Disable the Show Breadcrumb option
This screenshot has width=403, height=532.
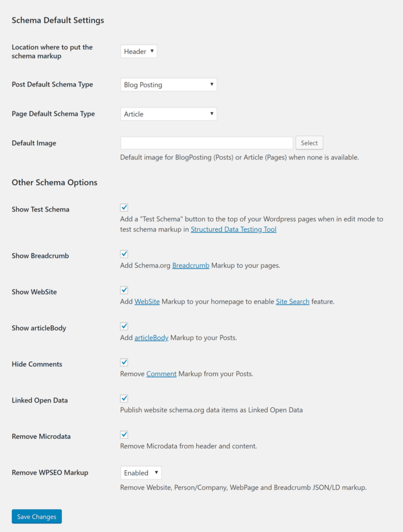click(124, 254)
